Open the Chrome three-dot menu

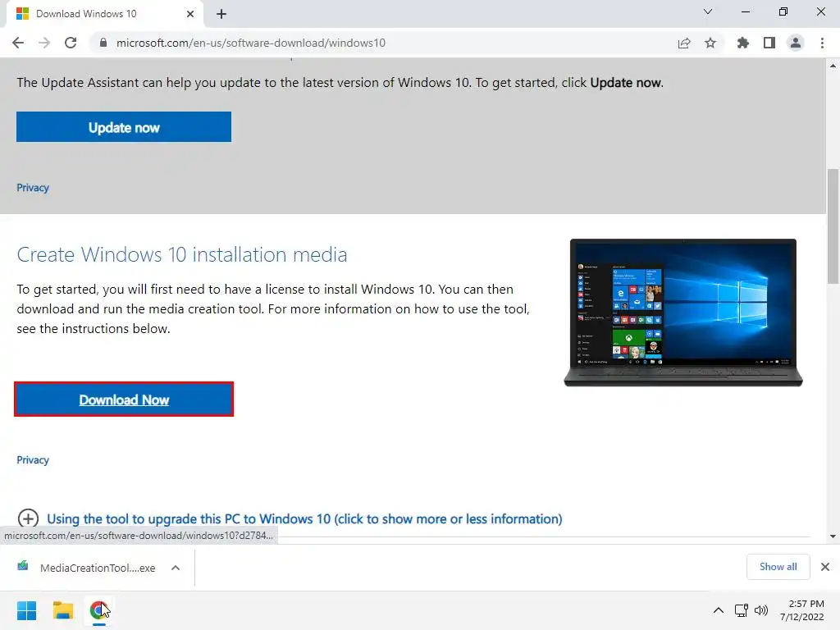[x=822, y=43]
